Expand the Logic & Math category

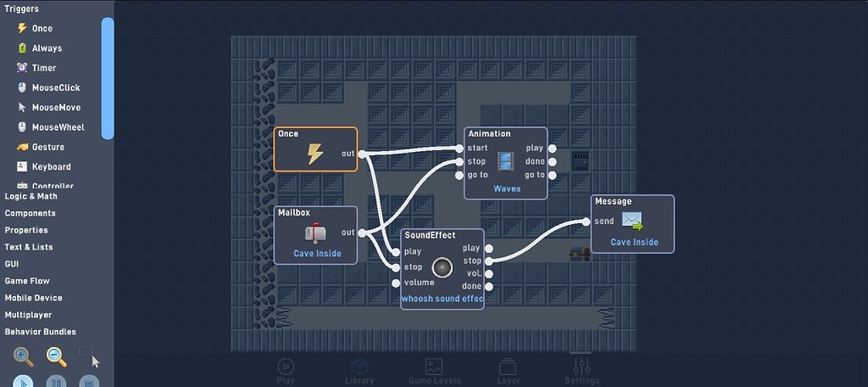pyautogui.click(x=31, y=196)
